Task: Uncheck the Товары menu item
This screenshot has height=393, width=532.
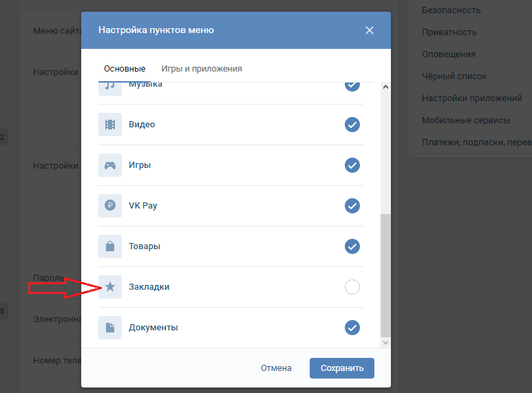Action: point(352,246)
